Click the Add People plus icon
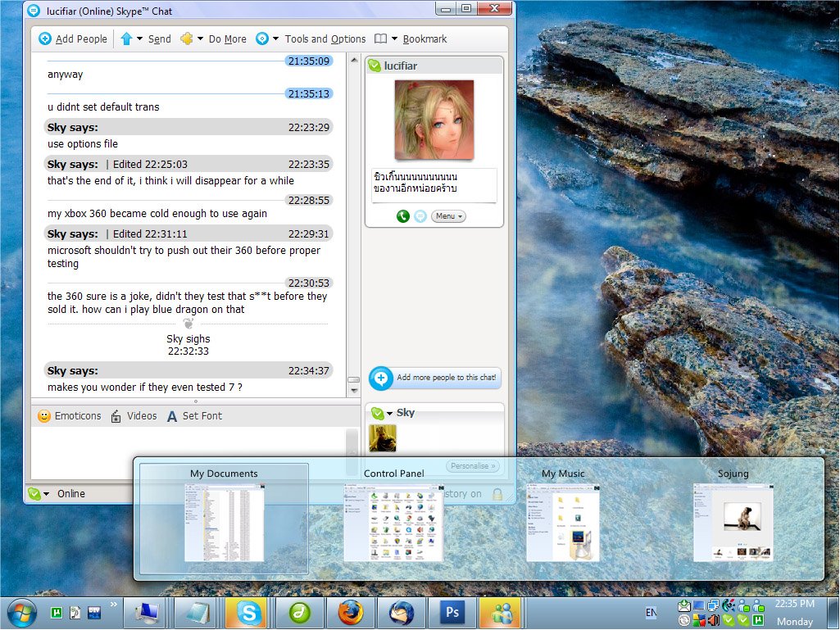This screenshot has width=840, height=630. pyautogui.click(x=45, y=39)
